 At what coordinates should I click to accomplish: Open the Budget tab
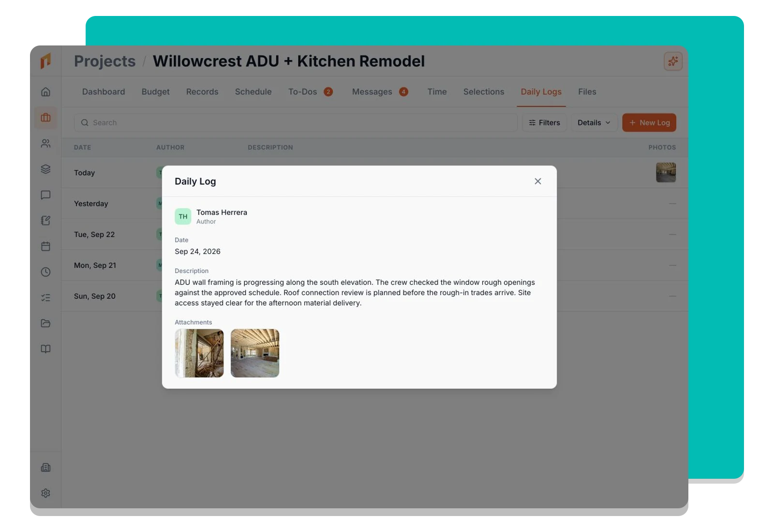(156, 92)
